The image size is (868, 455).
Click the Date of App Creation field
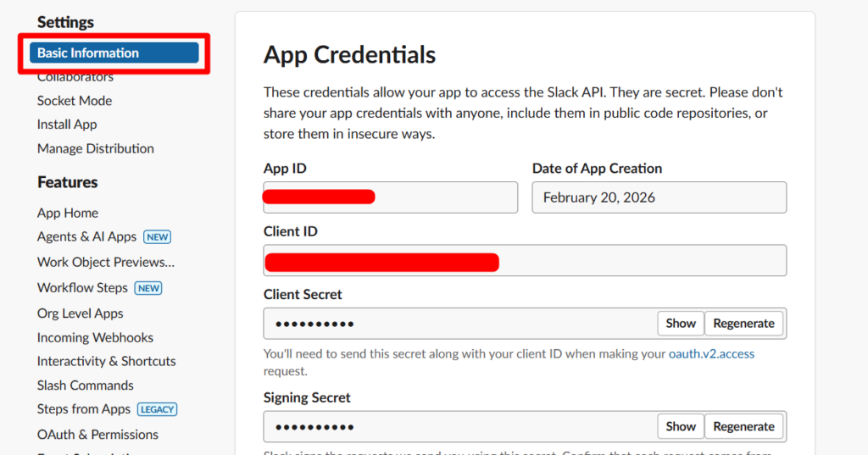(x=659, y=197)
